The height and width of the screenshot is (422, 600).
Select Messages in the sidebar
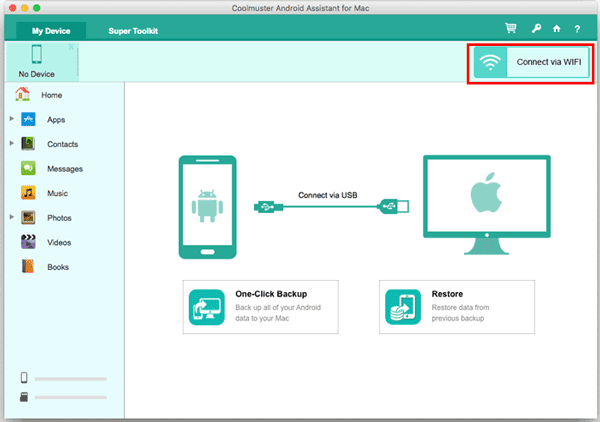pos(65,169)
